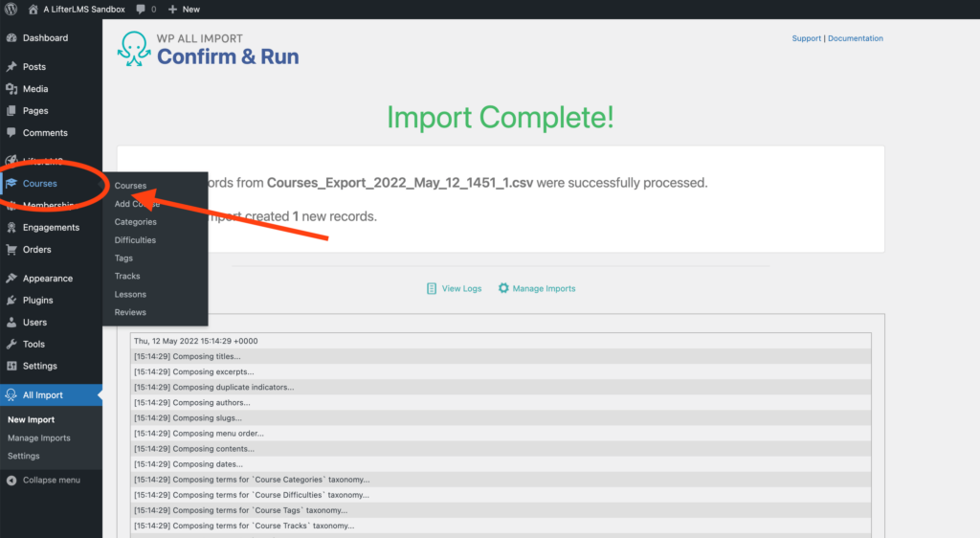Click the log timestamp 'Thu, 12 May 2022'
980x538 pixels.
195,341
